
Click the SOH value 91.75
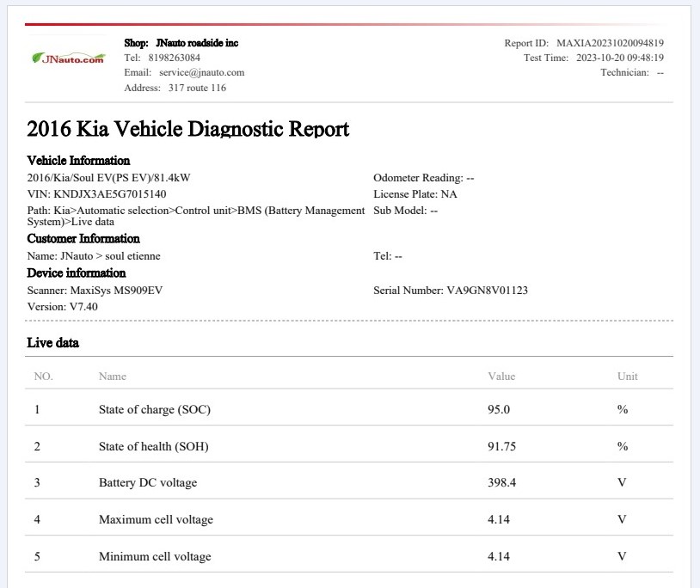click(x=502, y=446)
